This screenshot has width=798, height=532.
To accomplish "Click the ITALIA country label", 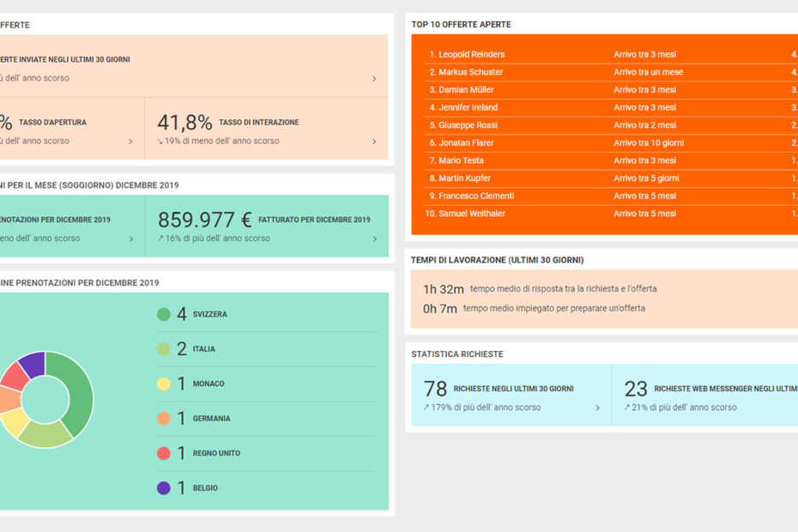I will pos(203,349).
